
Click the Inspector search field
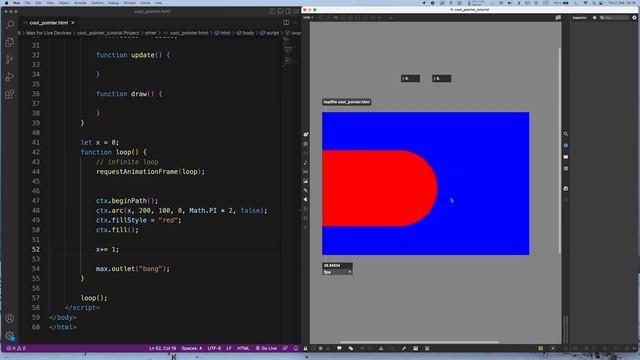pos(614,18)
